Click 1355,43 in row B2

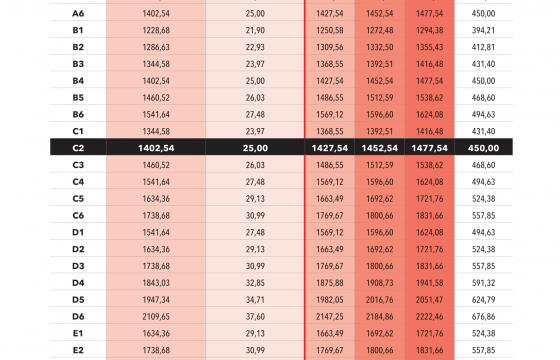point(430,47)
